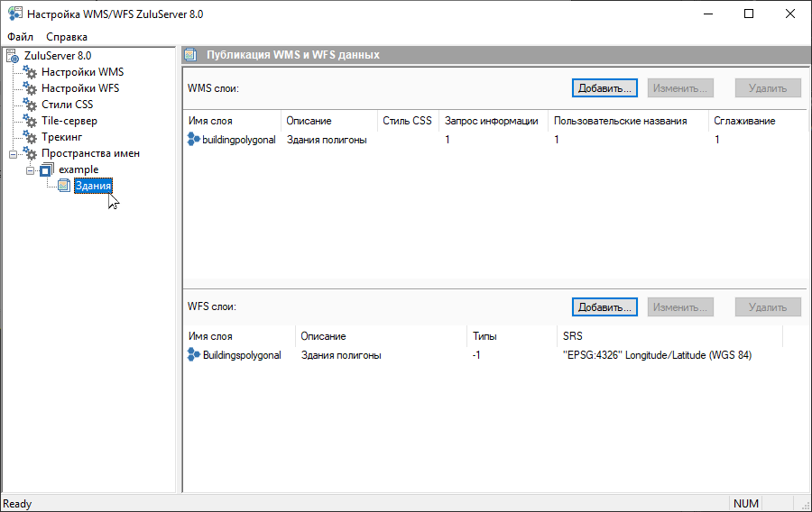Click the gear icon beside Tile-сервер
The width and height of the screenshot is (812, 512).
tap(30, 121)
